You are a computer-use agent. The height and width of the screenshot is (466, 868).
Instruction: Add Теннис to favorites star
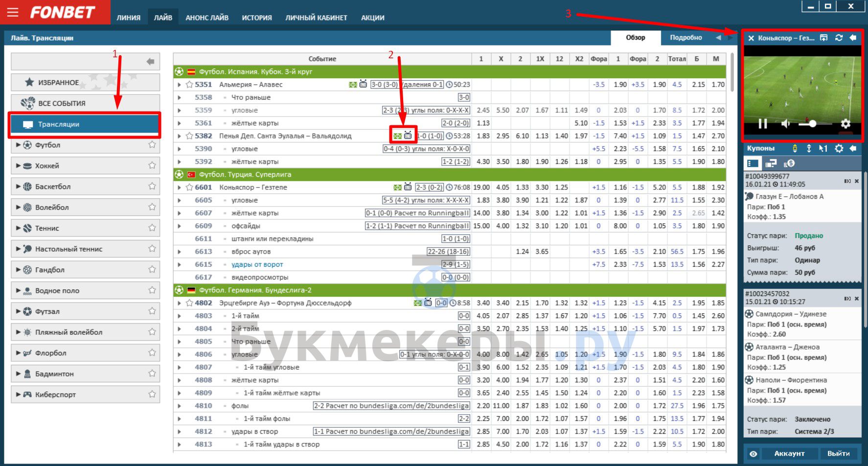point(152,228)
